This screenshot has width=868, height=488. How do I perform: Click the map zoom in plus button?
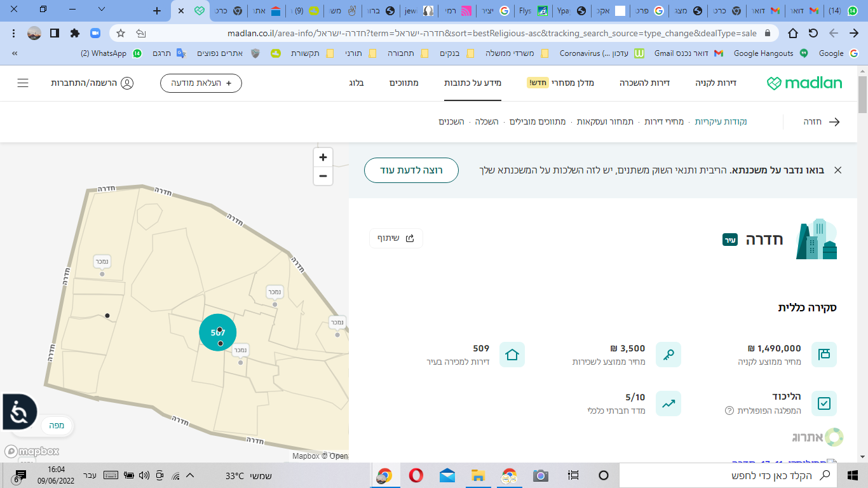323,158
